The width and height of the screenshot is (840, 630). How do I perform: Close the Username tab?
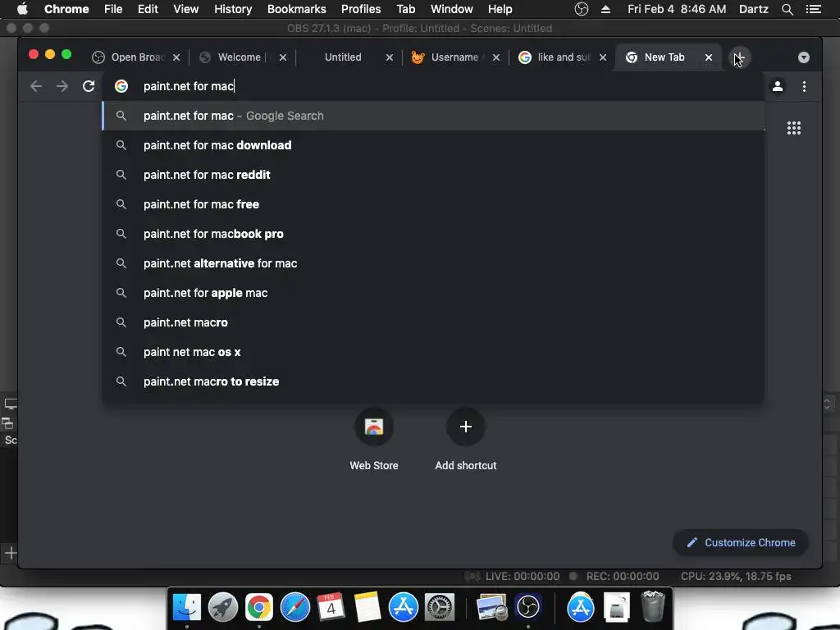tap(496, 57)
